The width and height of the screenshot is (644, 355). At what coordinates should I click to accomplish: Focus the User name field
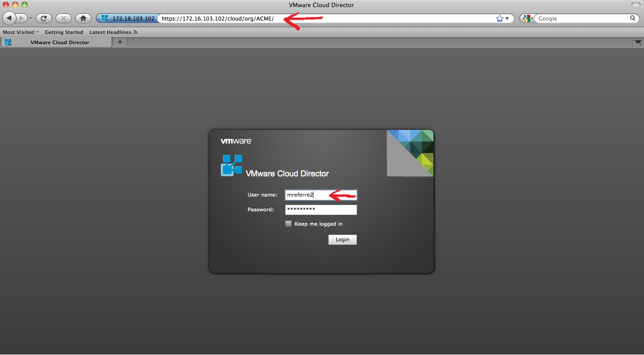tap(321, 195)
